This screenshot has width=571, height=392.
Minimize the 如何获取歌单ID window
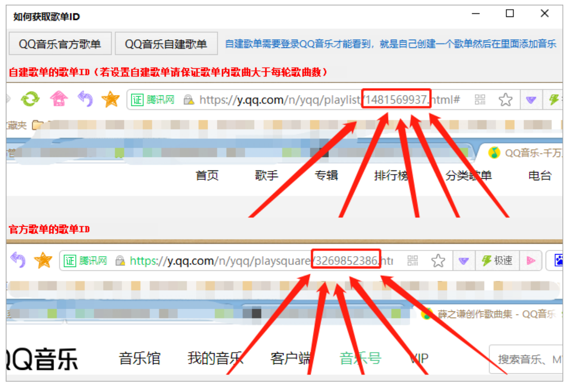click(x=475, y=14)
